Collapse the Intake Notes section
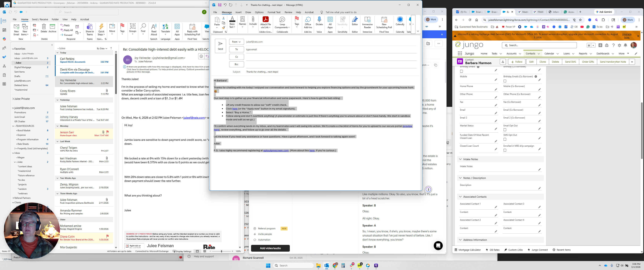Image resolution: width=644 pixels, height=270 pixels. click(x=460, y=159)
